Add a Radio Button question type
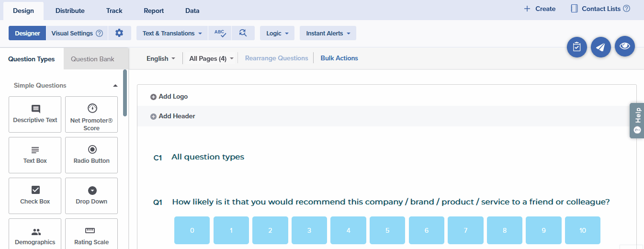644x249 pixels. [91, 155]
